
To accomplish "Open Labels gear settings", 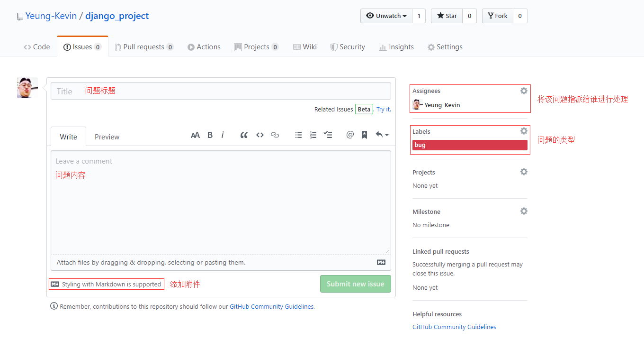I will click(x=524, y=131).
